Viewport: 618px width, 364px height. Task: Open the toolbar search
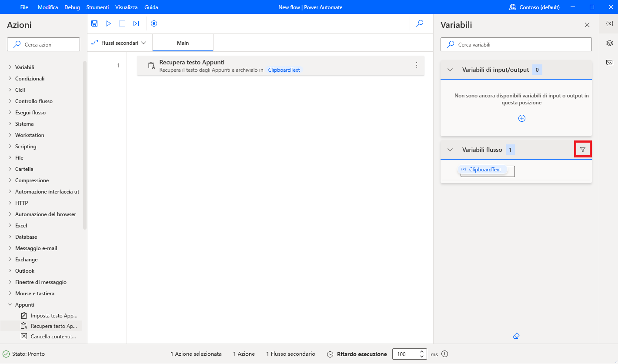click(x=419, y=23)
